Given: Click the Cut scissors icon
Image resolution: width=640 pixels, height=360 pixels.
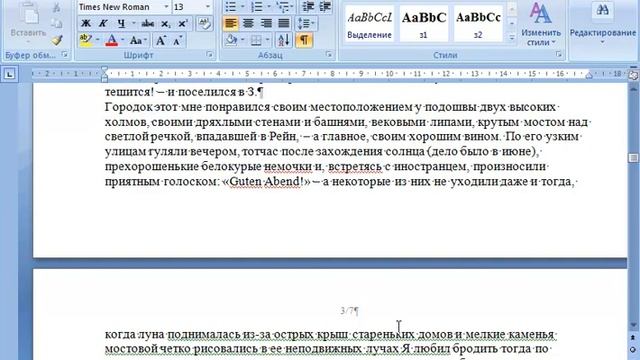Looking at the screenshot, I should (57, 7).
